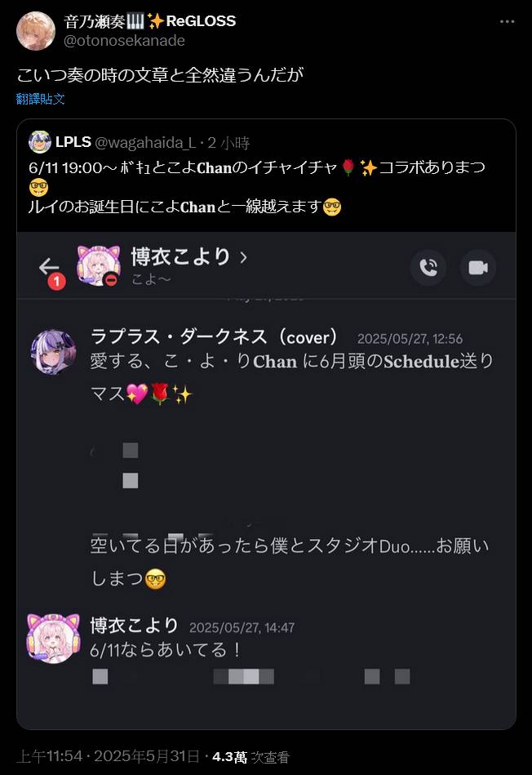This screenshot has height=775, width=532.
Task: Click ラプラス・ダークネス message avatar
Action: point(53,353)
